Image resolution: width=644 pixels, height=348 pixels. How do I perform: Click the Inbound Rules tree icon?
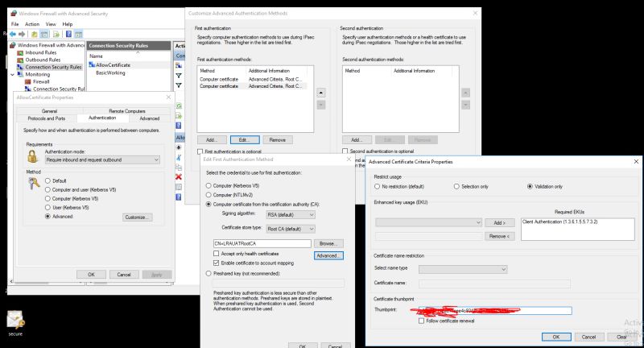point(20,52)
